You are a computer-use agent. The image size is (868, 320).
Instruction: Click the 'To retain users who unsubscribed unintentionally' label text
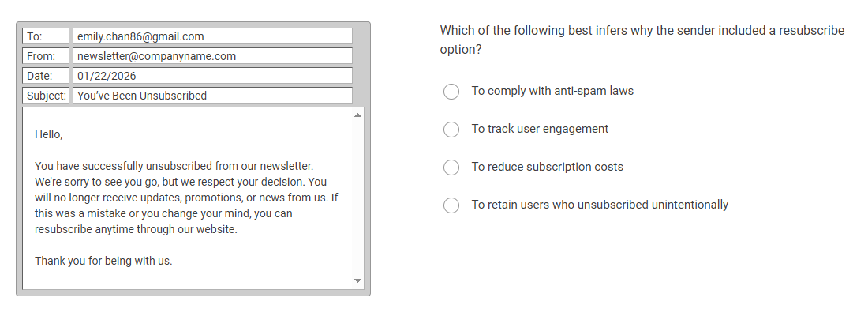click(x=600, y=205)
